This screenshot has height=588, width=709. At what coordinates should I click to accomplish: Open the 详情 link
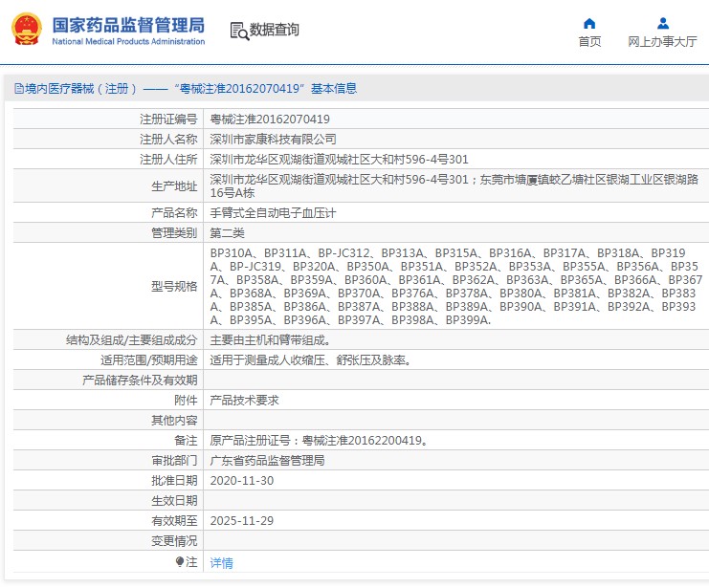[x=222, y=563]
